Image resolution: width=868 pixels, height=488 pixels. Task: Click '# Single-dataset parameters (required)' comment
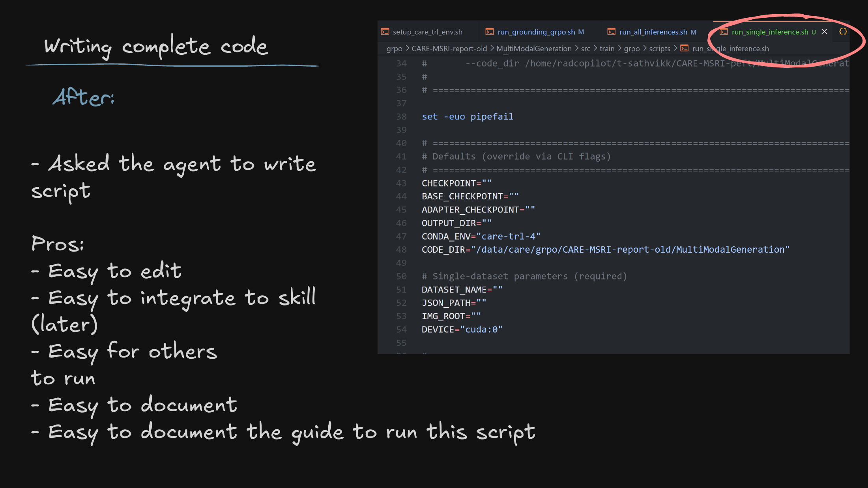point(524,276)
